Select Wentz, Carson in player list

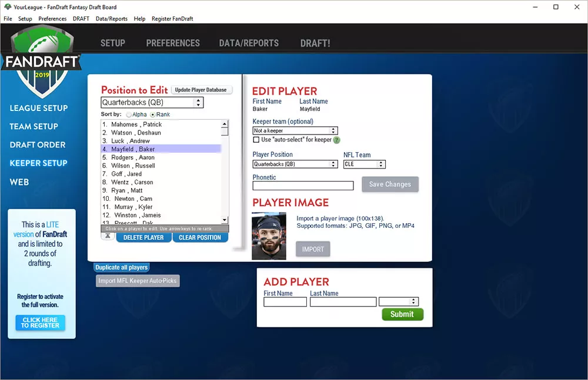click(161, 182)
